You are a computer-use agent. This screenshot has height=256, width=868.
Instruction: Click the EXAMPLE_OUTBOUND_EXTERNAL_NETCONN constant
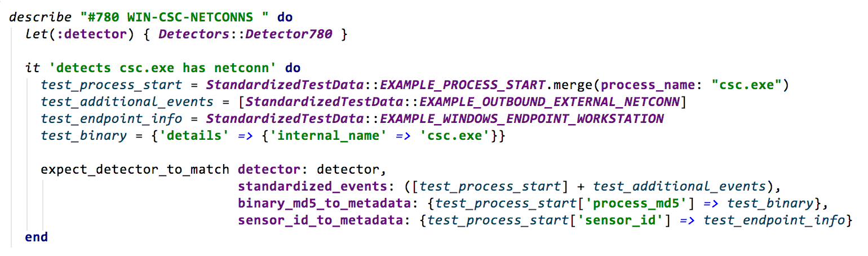(551, 102)
